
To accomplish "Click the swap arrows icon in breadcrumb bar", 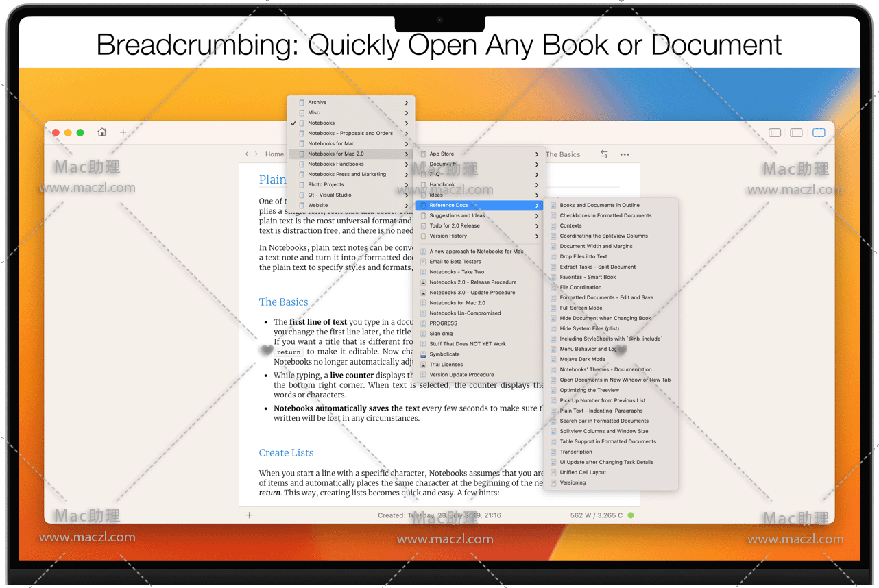I will tap(604, 154).
